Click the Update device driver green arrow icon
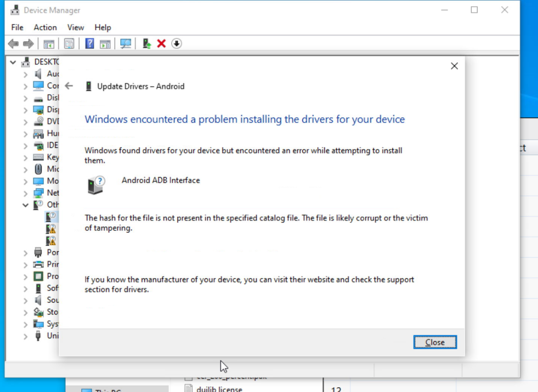This screenshot has width=538, height=392. [146, 44]
